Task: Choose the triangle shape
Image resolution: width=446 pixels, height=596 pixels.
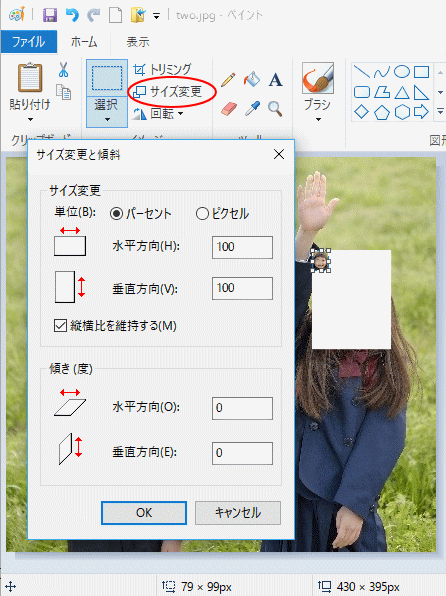Action: [x=402, y=92]
